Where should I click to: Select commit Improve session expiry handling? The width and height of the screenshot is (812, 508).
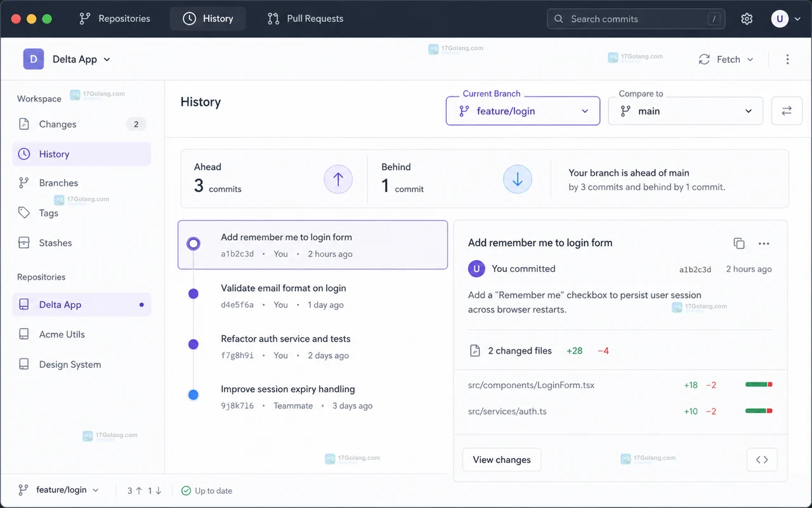coord(313,397)
